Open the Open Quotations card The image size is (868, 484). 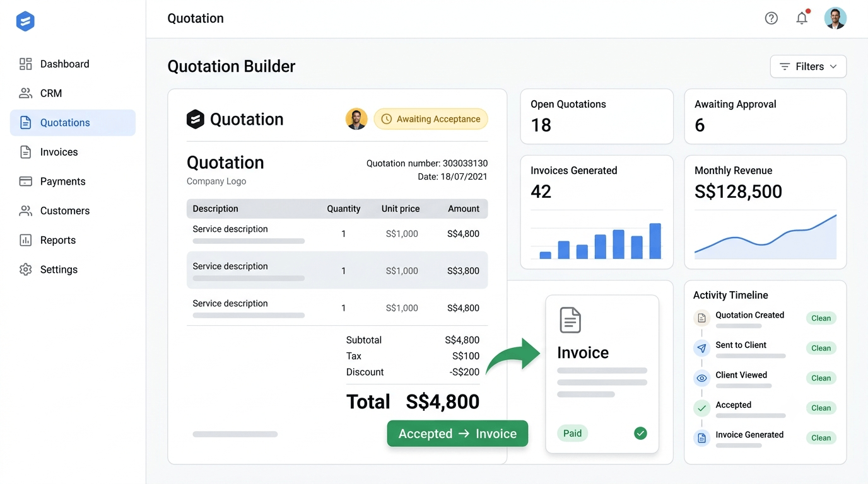click(x=597, y=117)
